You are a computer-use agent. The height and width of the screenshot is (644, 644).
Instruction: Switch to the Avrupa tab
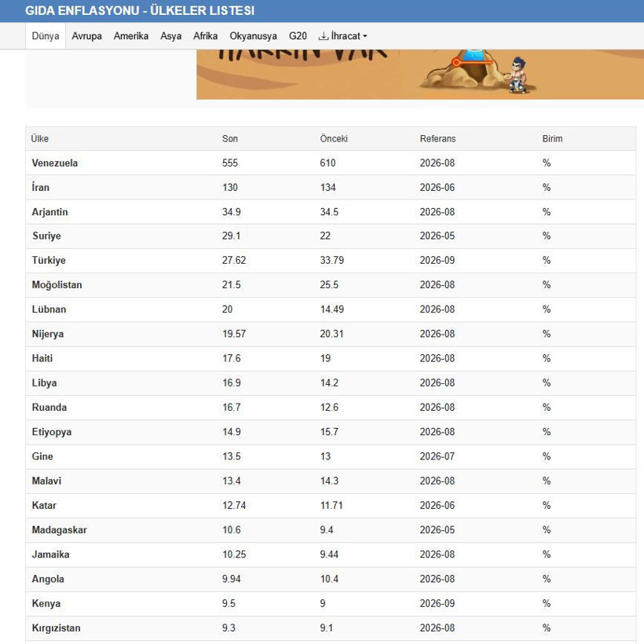(86, 36)
